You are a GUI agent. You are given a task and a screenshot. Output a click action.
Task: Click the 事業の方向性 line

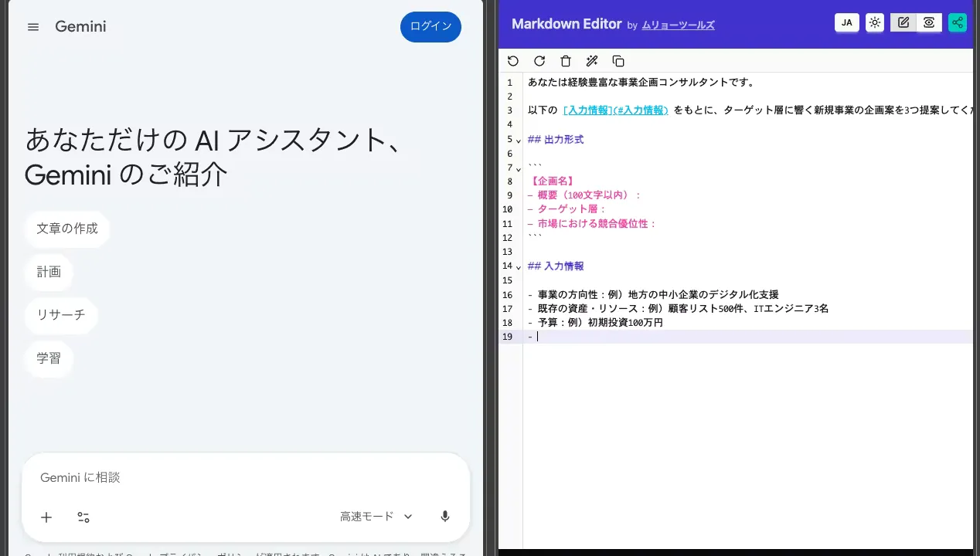tap(653, 294)
